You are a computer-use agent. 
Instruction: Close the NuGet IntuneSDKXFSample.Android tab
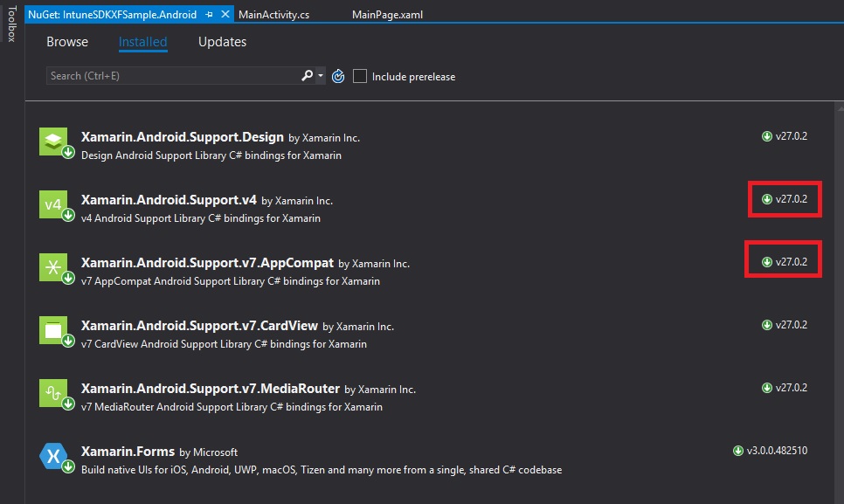pos(225,15)
